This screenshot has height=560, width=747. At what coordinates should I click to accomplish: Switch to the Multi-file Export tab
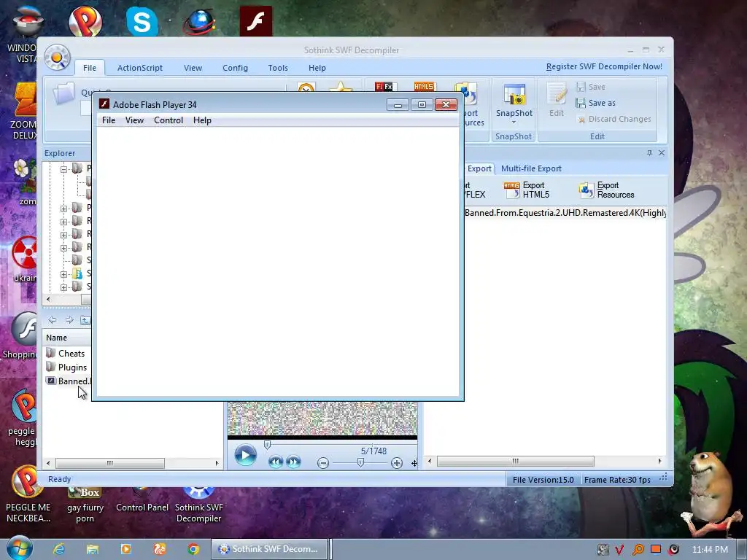click(x=531, y=168)
